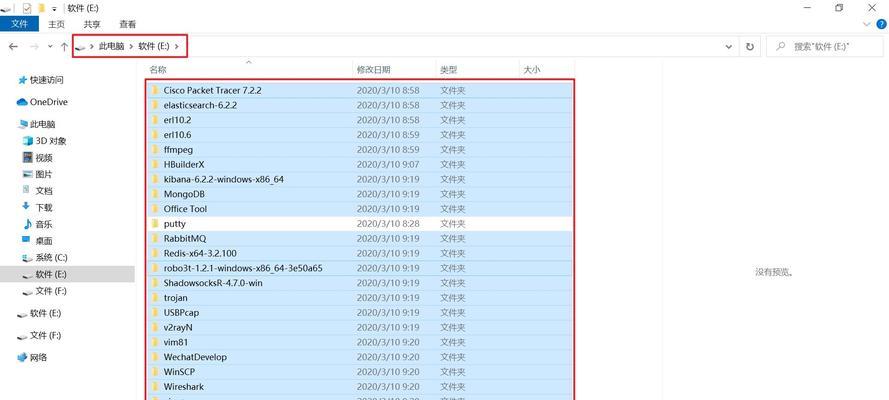Go back with the left arrow button
The image size is (889, 400).
pyautogui.click(x=14, y=47)
